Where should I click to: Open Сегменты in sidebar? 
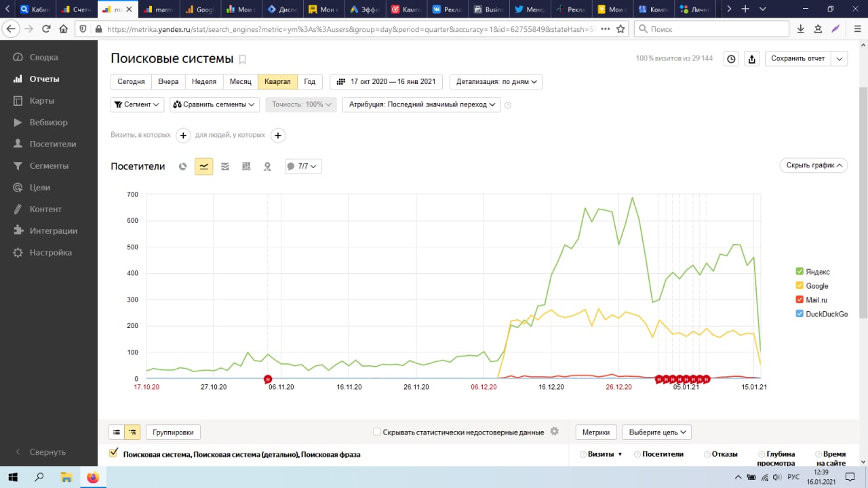[x=49, y=166]
